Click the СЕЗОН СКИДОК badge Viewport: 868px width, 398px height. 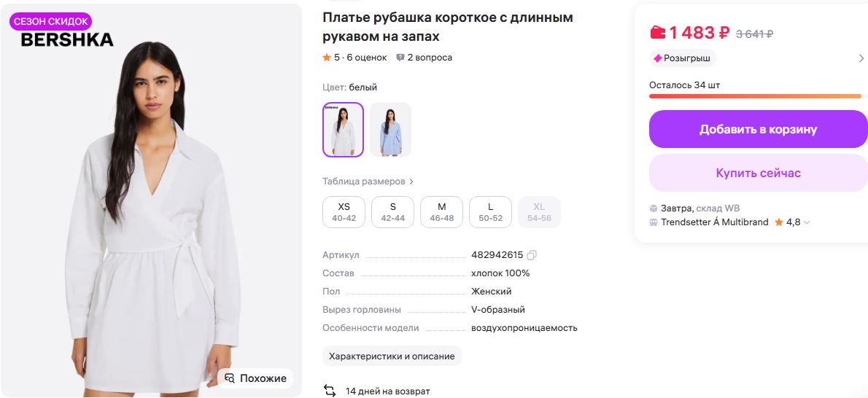click(x=50, y=22)
